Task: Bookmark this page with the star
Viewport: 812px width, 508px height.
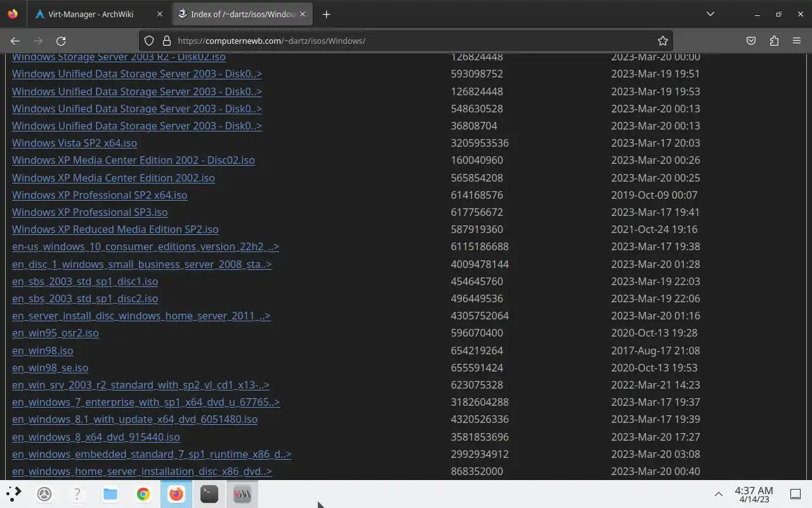Action: (663, 41)
